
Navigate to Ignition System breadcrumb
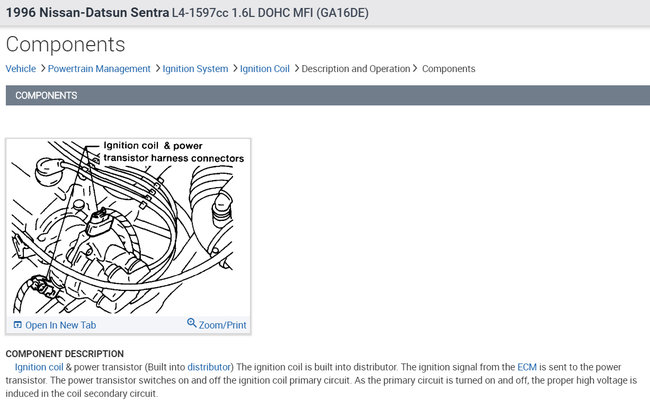[x=195, y=69]
